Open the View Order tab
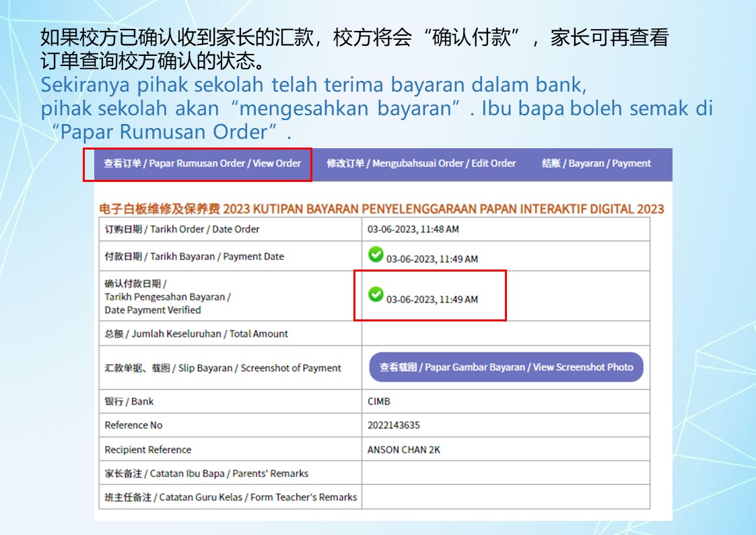This screenshot has width=756, height=535. 202,164
